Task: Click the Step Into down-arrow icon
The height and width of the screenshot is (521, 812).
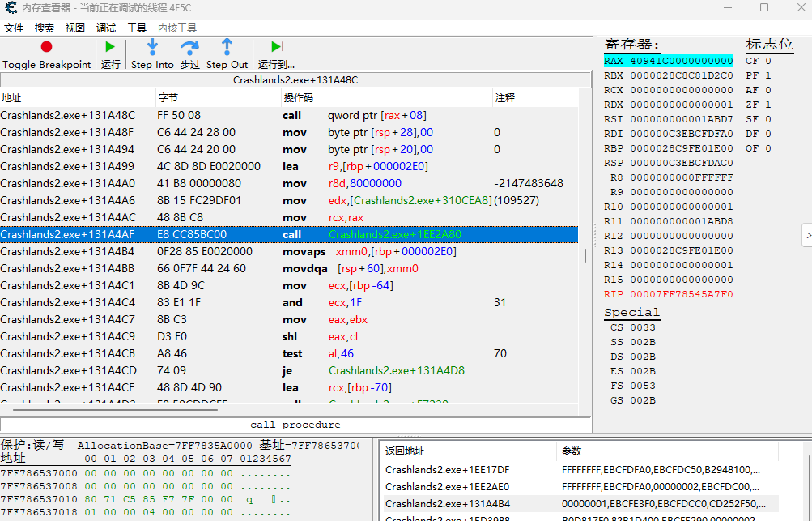Action: (x=152, y=47)
